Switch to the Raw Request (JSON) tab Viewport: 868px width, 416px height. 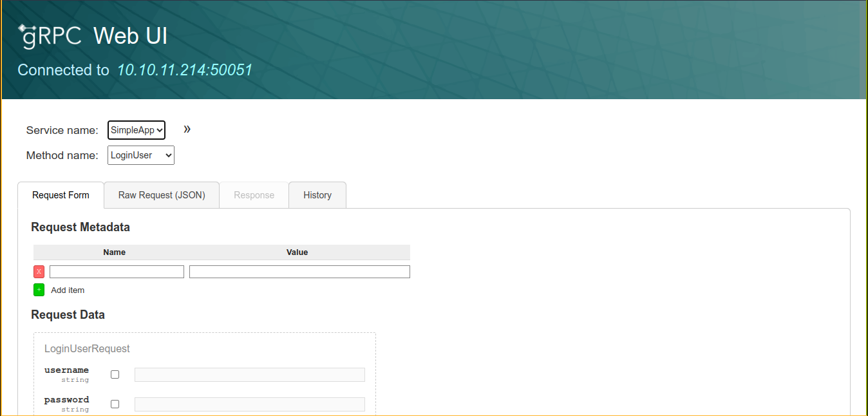[x=162, y=195]
